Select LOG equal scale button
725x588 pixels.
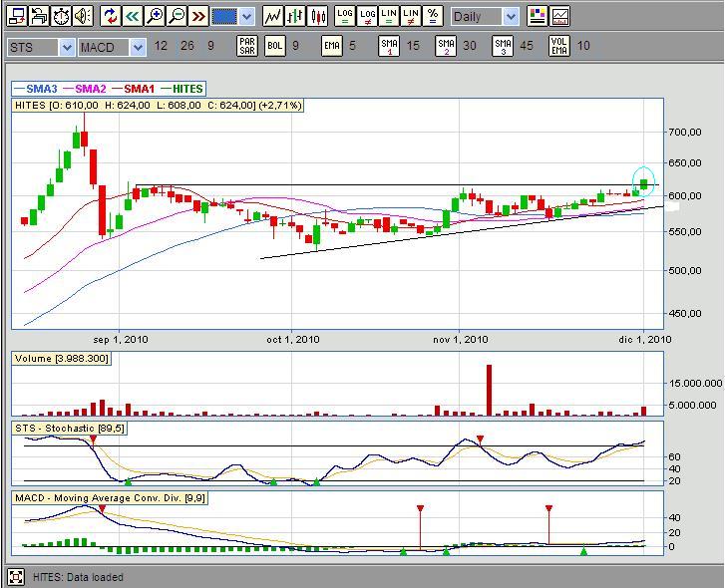click(x=344, y=17)
